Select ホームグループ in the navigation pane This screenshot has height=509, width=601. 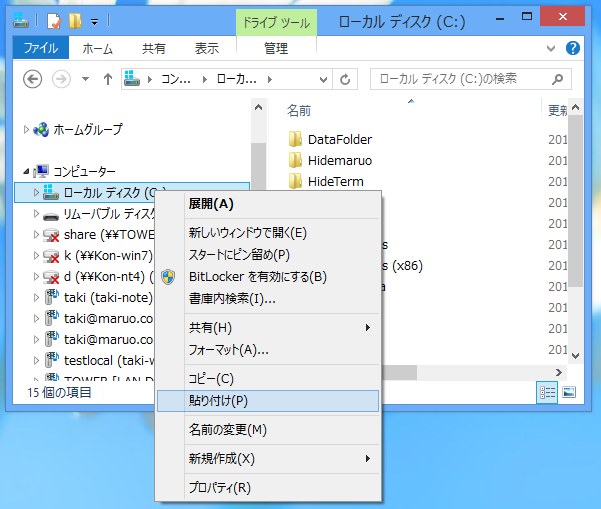tap(88, 130)
